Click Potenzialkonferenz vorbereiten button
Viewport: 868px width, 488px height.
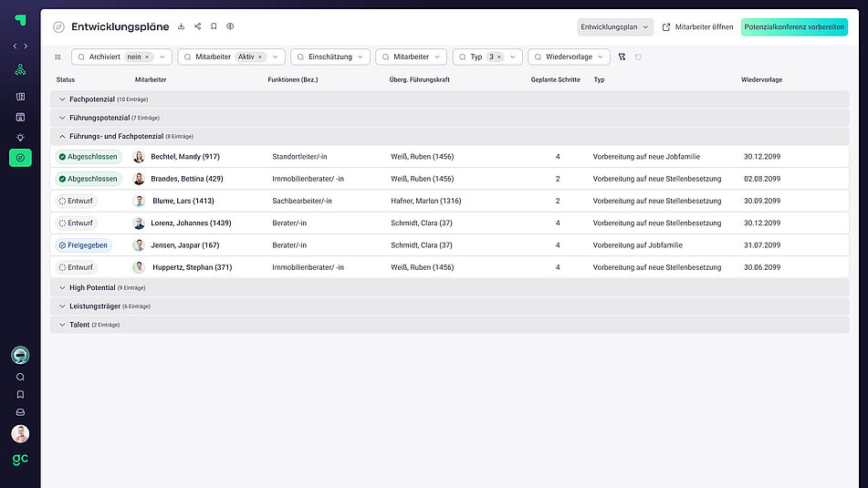pyautogui.click(x=794, y=27)
